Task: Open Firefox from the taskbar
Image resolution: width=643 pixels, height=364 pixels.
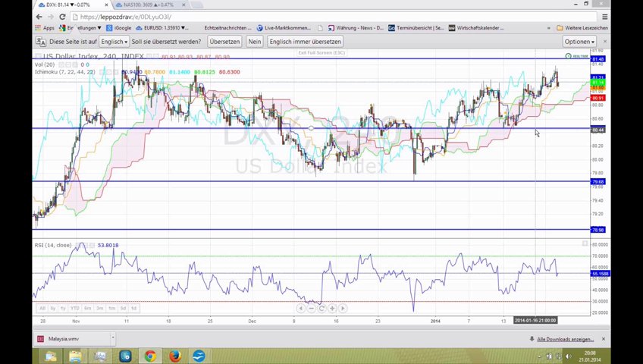Action: point(174,356)
